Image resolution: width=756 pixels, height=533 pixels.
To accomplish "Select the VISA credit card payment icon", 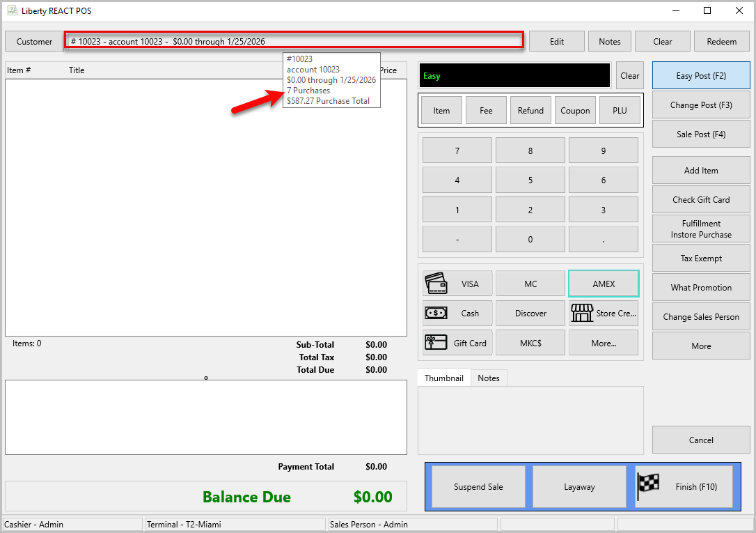I will [x=436, y=284].
